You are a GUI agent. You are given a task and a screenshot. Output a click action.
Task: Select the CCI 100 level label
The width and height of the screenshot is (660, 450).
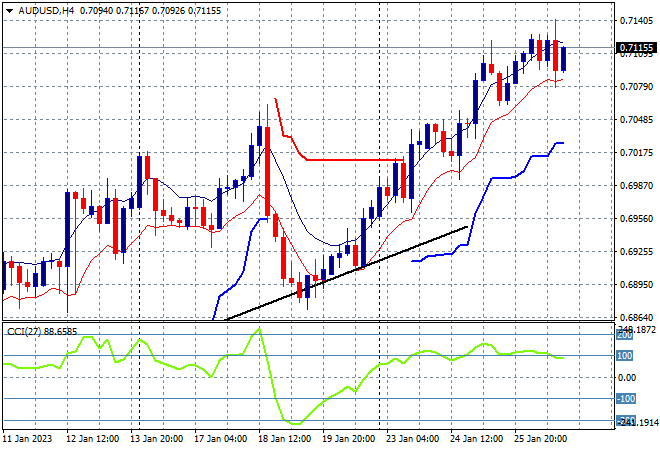(624, 356)
